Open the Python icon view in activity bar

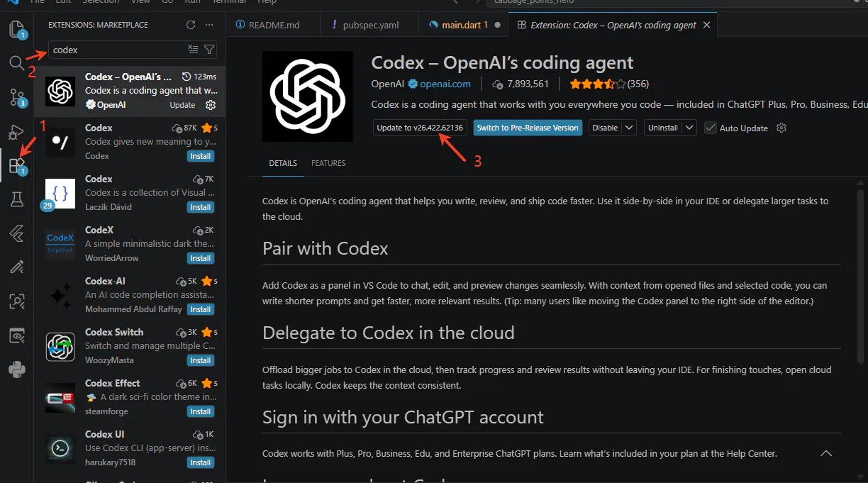16,369
